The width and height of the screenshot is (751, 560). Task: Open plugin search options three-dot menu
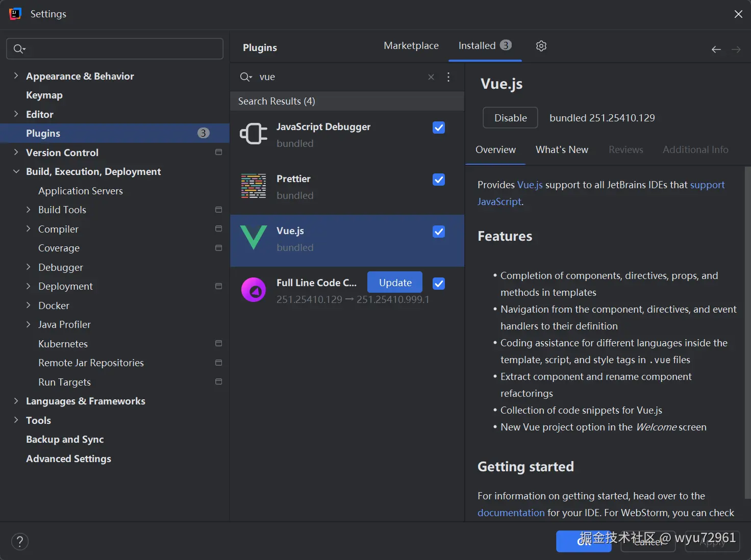tap(448, 77)
